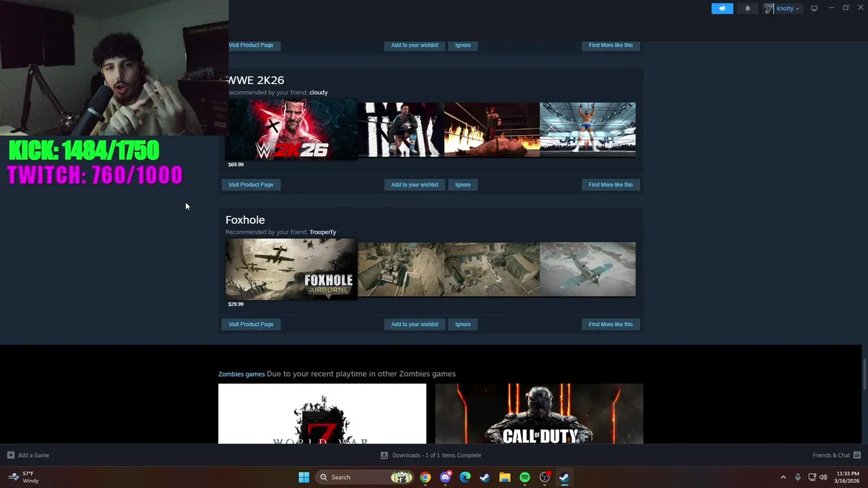
Task: Visit Product Page for Foxhole
Action: [251, 324]
